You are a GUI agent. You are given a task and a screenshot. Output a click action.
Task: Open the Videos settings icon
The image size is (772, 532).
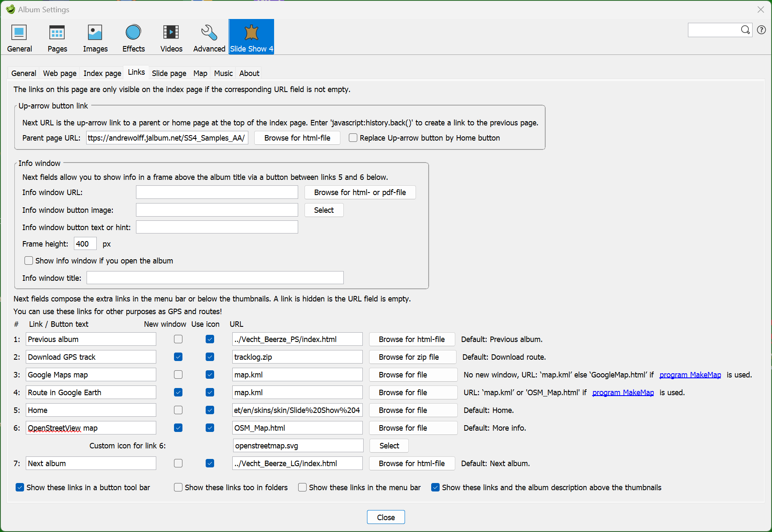[x=171, y=37]
